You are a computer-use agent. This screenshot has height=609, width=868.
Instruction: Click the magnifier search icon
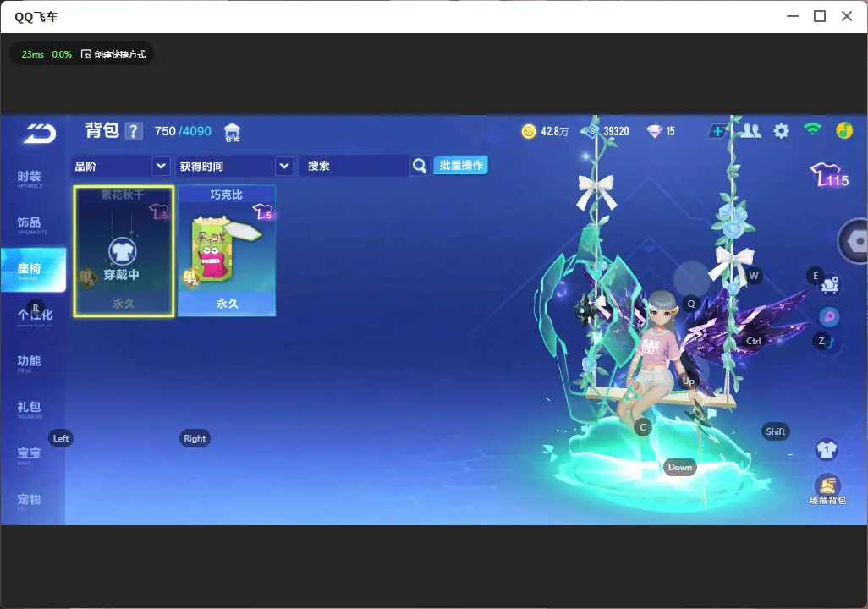pyautogui.click(x=420, y=166)
